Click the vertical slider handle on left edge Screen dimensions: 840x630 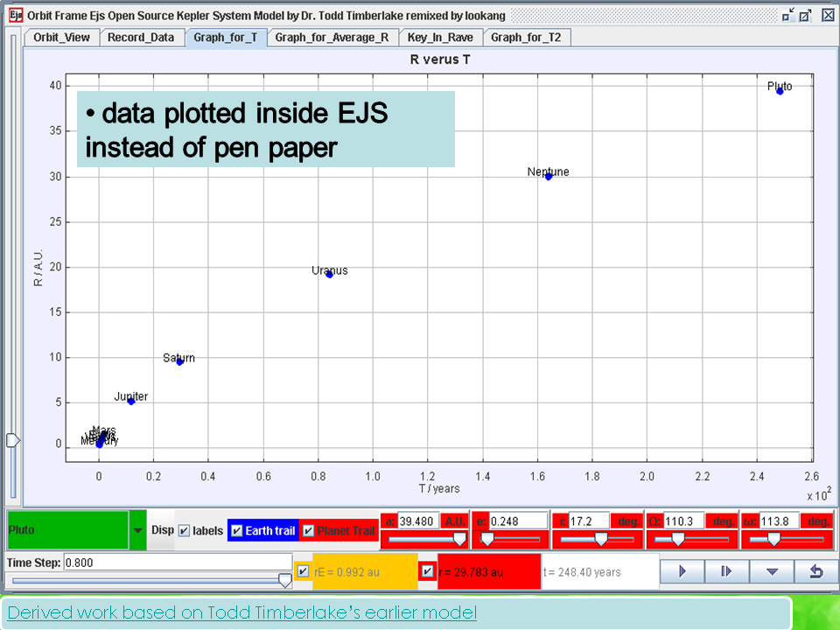(x=13, y=440)
